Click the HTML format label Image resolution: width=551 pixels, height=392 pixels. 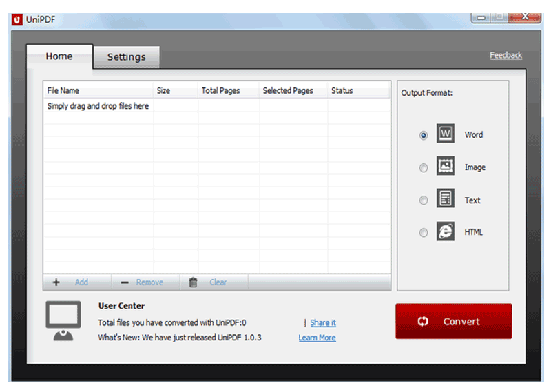473,232
